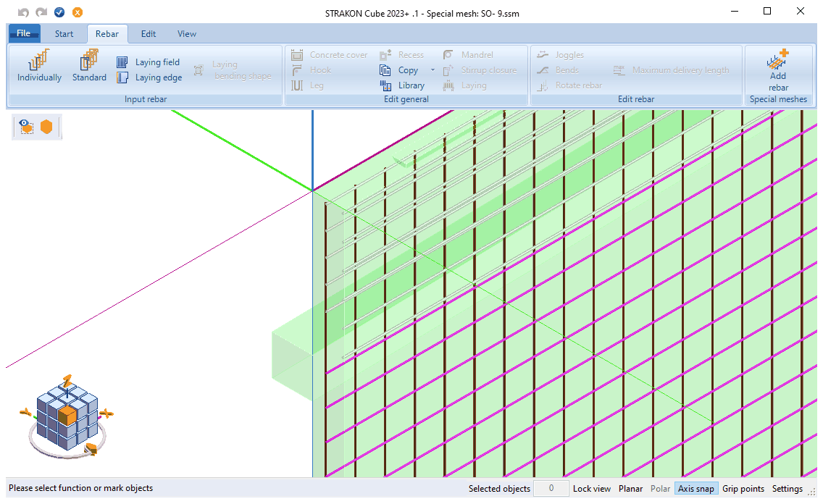The height and width of the screenshot is (504, 823).
Task: Click Add rebar in Special meshes
Action: [x=778, y=70]
